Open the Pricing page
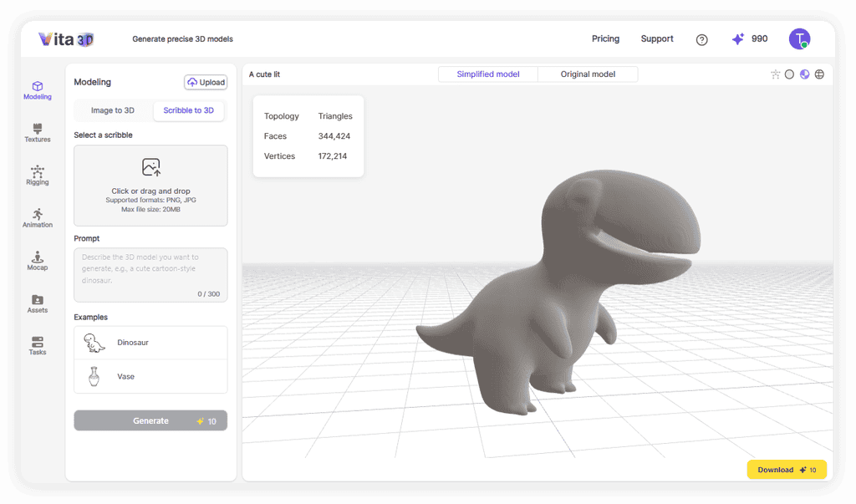The image size is (856, 504). pyautogui.click(x=605, y=38)
